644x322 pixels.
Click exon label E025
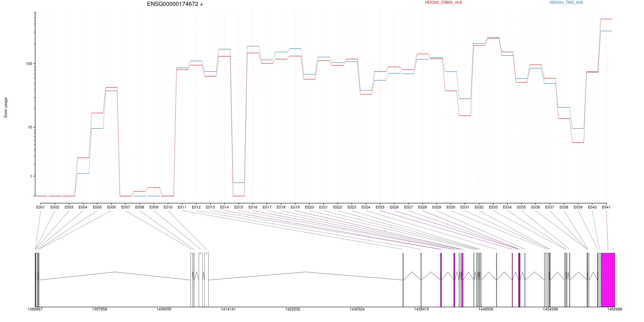tap(380, 207)
